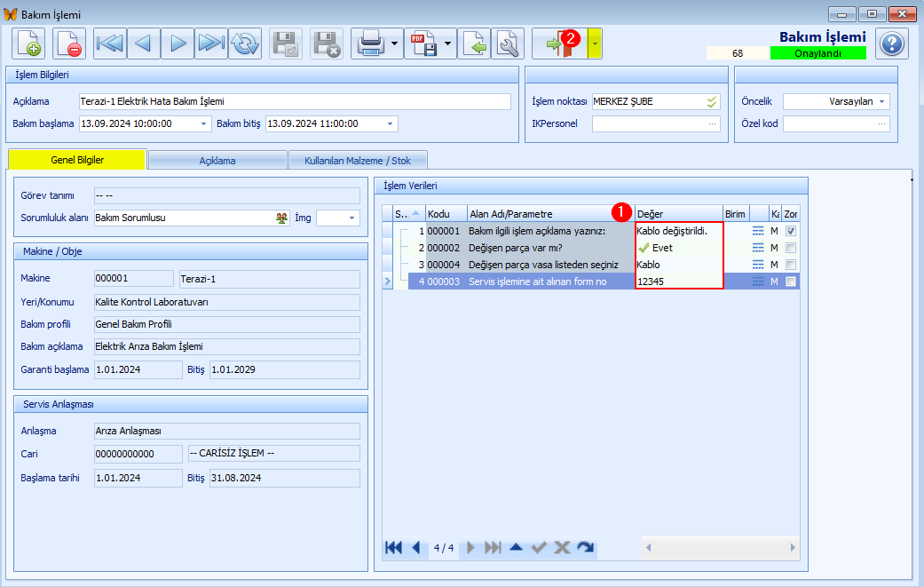Sort by the Alan Adı/Parametre column header
924x587 pixels.
[551, 214]
